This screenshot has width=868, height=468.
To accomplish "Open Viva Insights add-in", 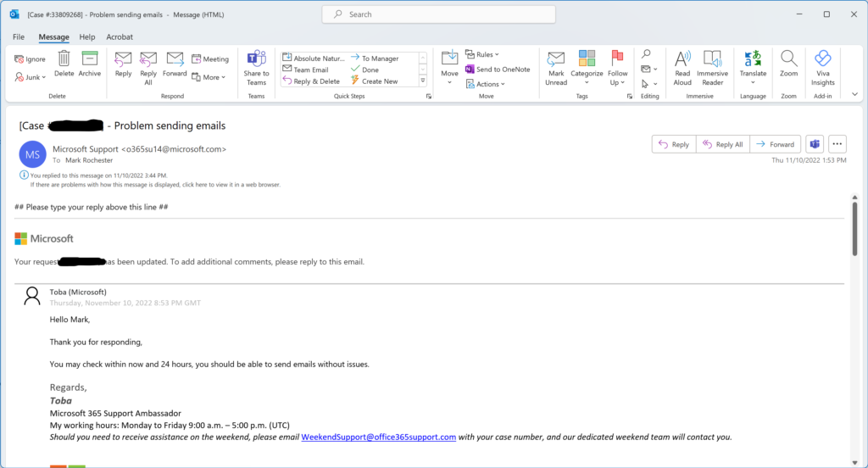I will 822,69.
